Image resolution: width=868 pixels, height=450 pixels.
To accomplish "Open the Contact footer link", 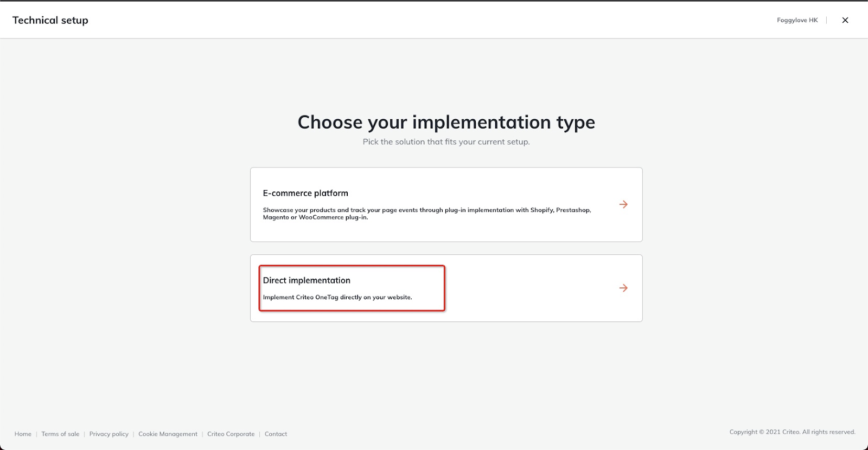I will (276, 434).
